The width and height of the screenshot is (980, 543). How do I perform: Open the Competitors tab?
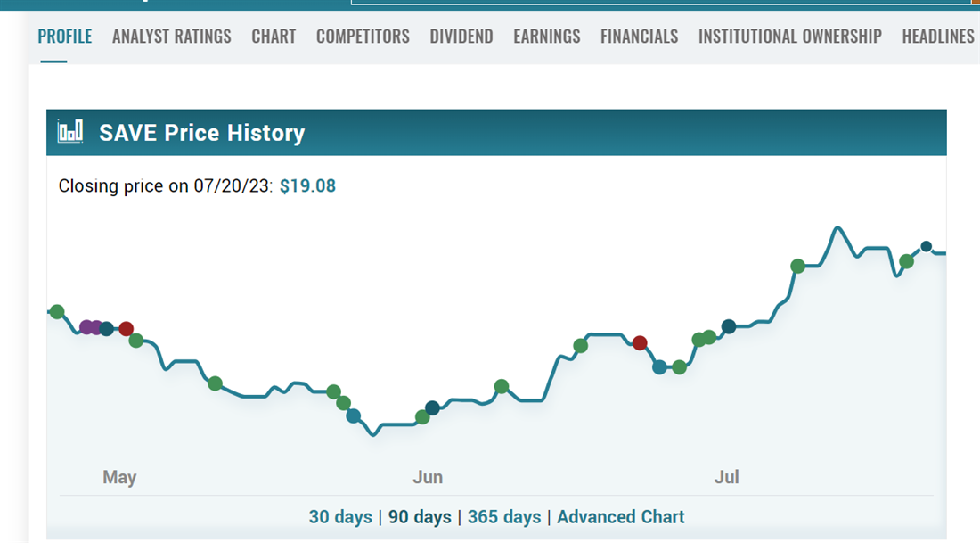363,37
